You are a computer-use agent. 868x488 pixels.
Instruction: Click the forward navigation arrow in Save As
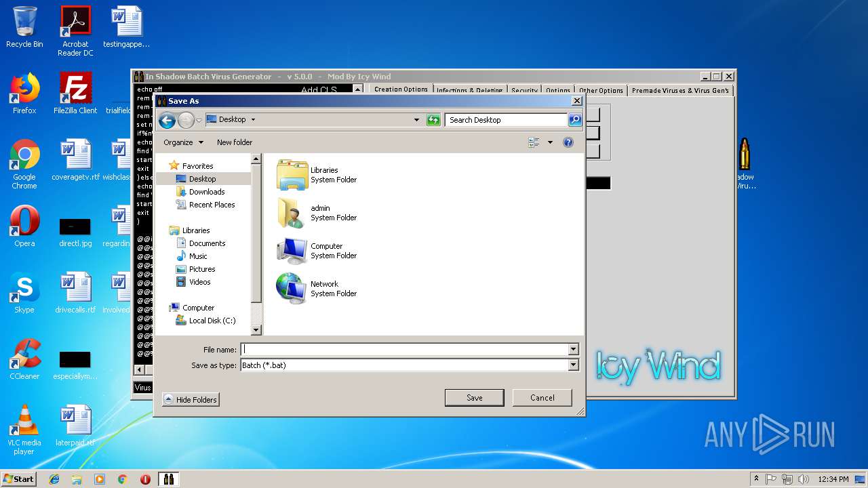(x=186, y=121)
